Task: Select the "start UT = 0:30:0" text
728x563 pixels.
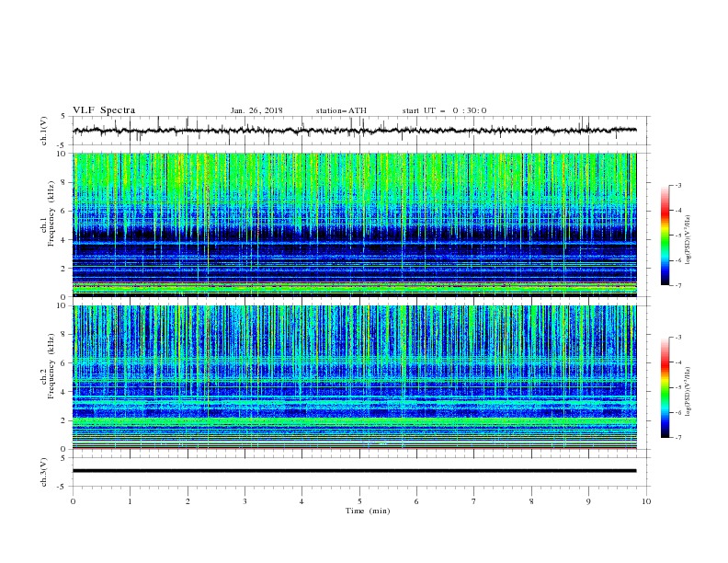Action: coord(444,110)
